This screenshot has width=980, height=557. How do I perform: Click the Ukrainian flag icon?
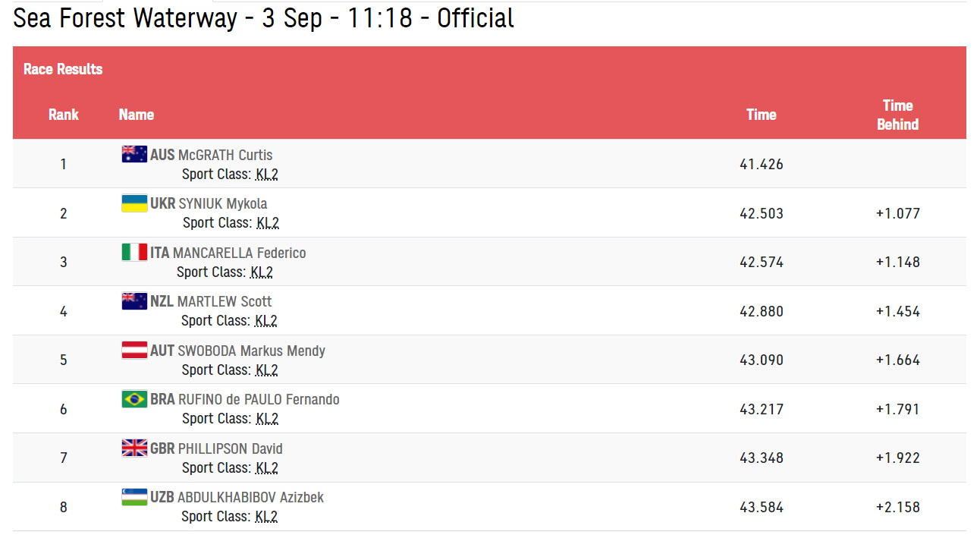[134, 203]
